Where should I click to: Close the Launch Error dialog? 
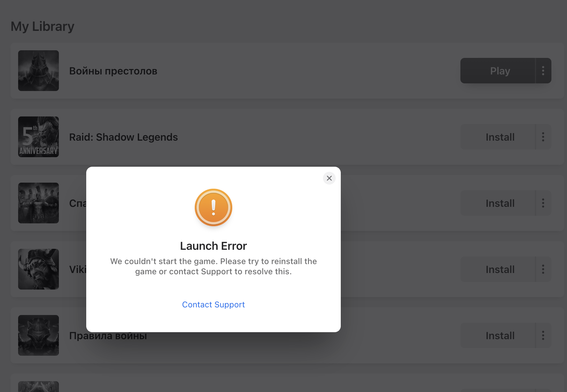(329, 178)
